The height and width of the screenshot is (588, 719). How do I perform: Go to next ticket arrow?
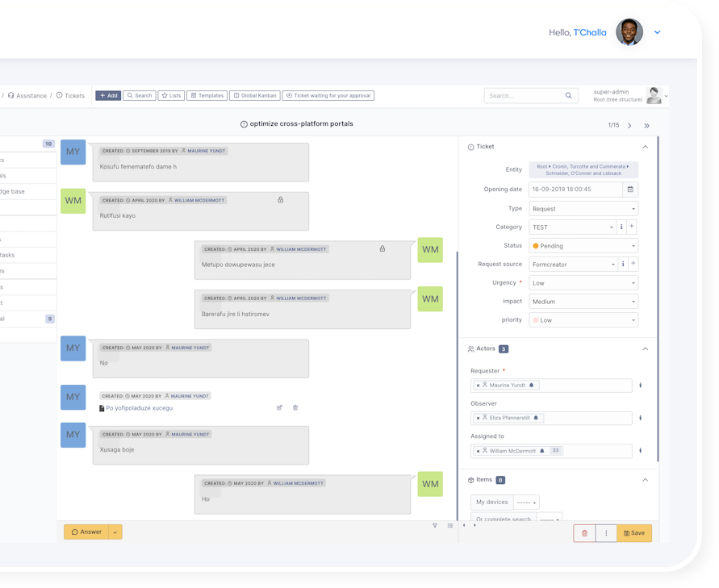point(629,126)
